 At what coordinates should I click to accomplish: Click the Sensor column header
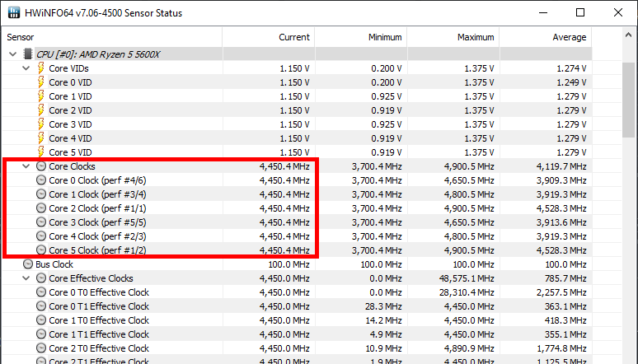[x=112, y=37]
